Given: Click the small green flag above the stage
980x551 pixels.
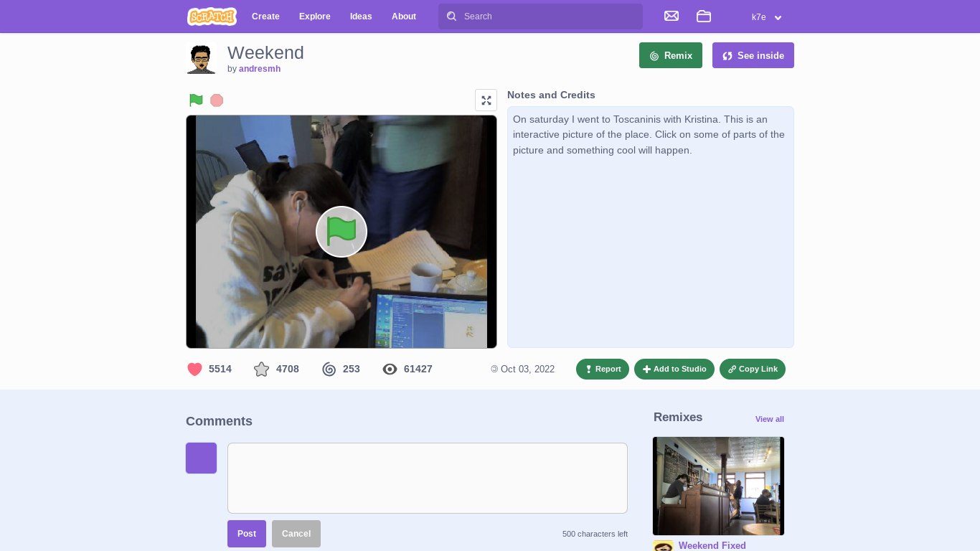Looking at the screenshot, I should pos(196,100).
